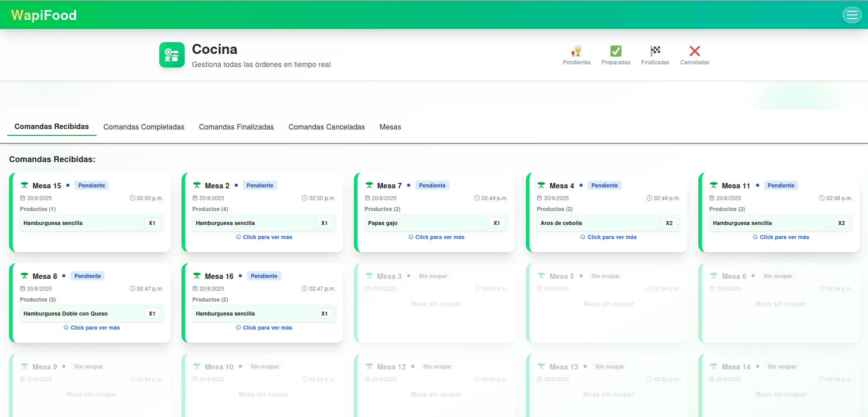Click the table icon beside Mesa 15
Viewport: 868px width, 417px height.
click(x=24, y=186)
